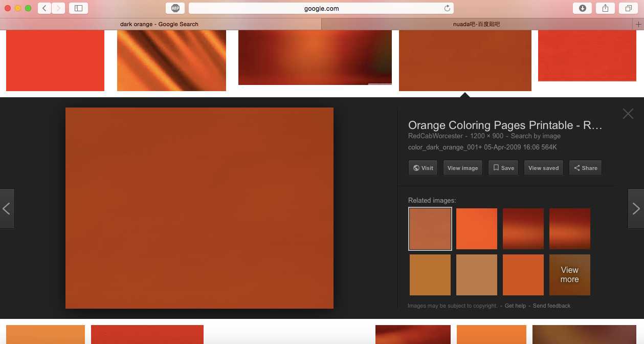
Task: Go back with Safari back arrow
Action: click(x=45, y=8)
